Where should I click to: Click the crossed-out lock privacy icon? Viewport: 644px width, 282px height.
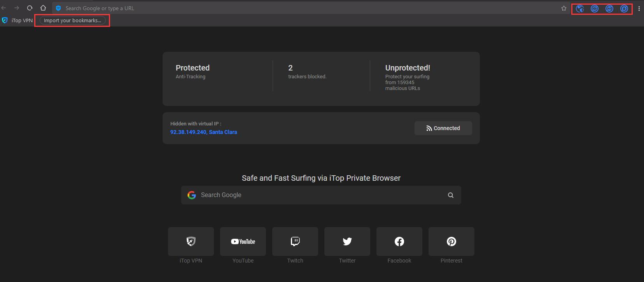(x=624, y=9)
